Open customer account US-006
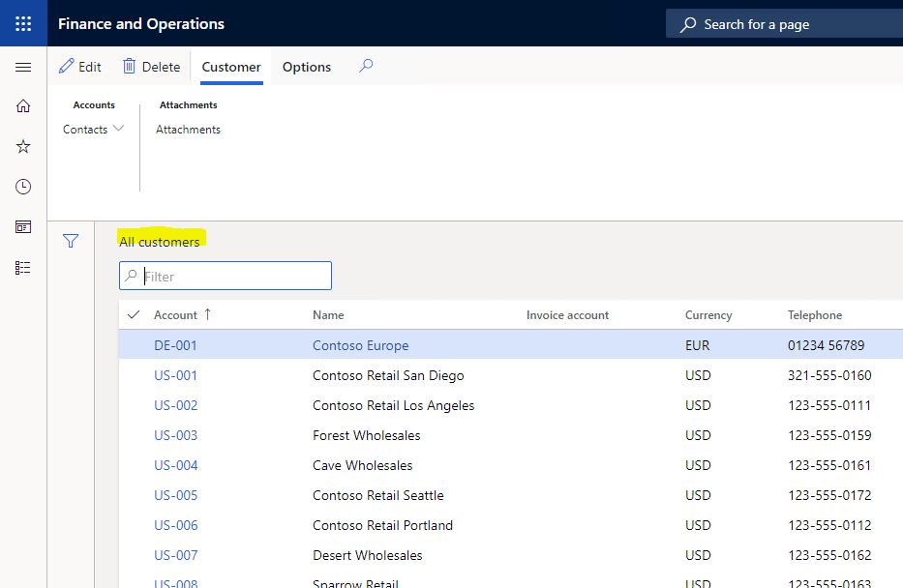Viewport: 903px width, 588px height. pos(175,525)
